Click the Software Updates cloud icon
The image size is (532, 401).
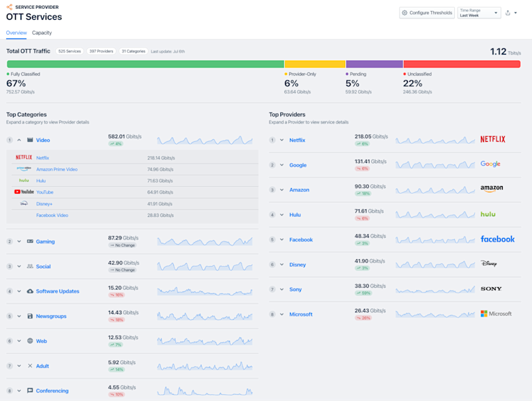[x=30, y=291]
